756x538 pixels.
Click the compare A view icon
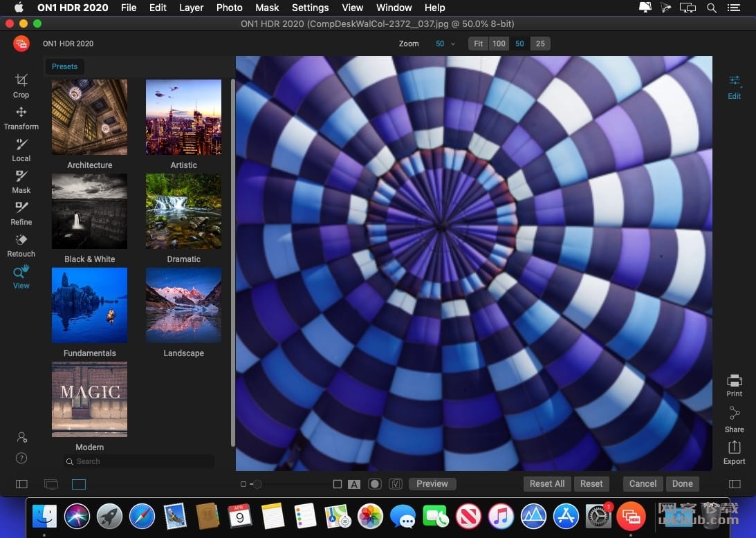(x=354, y=484)
